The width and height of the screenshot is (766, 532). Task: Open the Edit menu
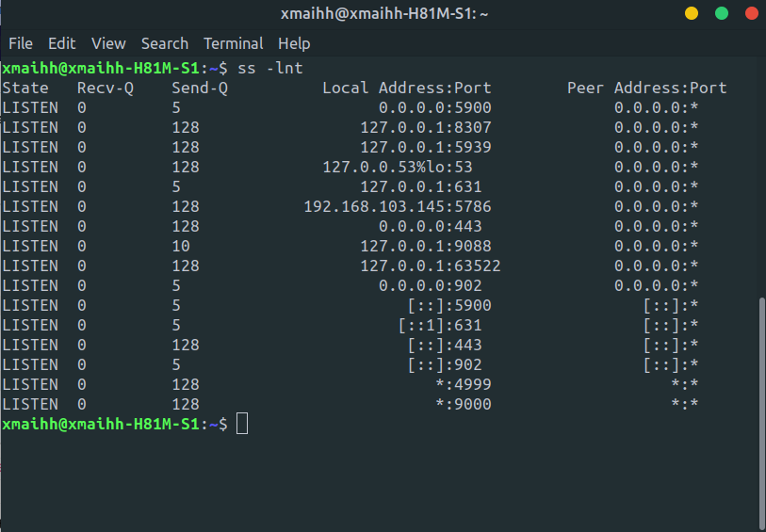coord(62,43)
